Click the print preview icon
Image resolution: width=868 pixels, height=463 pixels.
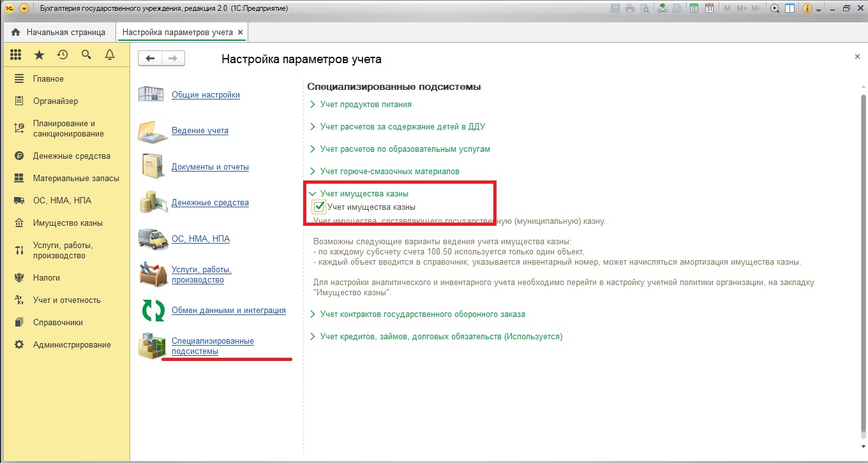645,9
